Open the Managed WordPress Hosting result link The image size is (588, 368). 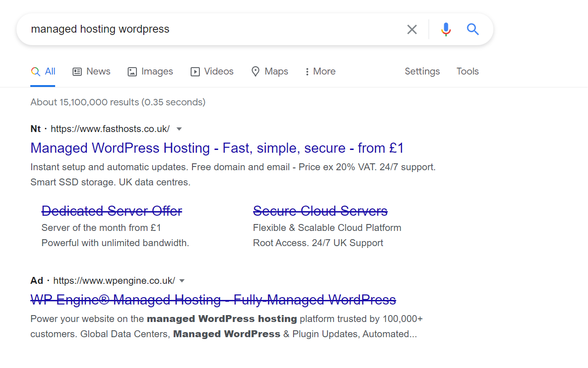(x=217, y=148)
